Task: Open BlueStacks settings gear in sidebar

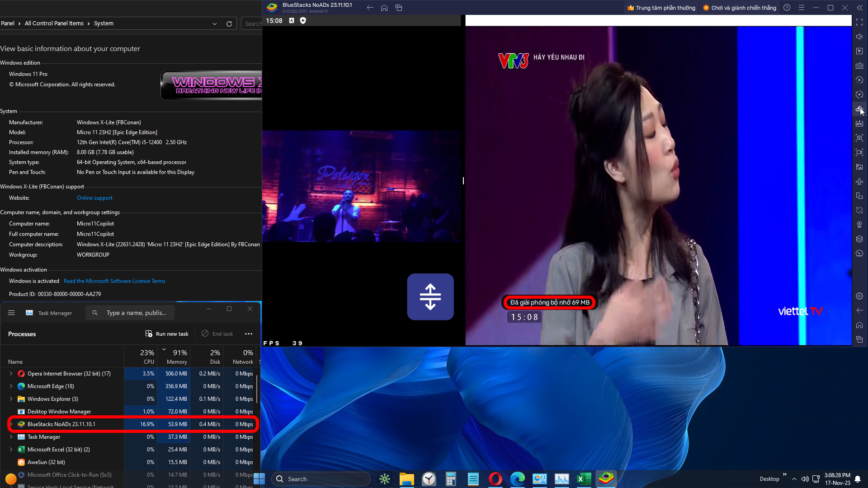Action: coord(859,296)
